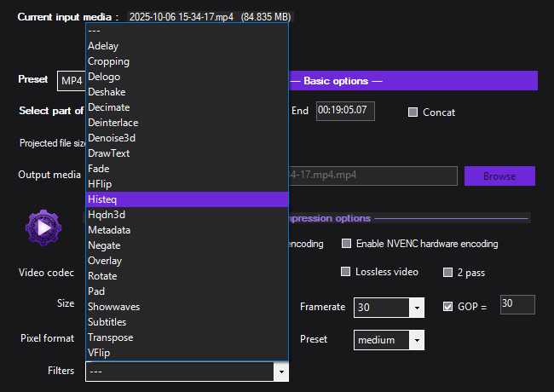Enable Lossless video option
This screenshot has width=554, height=392.
346,273
